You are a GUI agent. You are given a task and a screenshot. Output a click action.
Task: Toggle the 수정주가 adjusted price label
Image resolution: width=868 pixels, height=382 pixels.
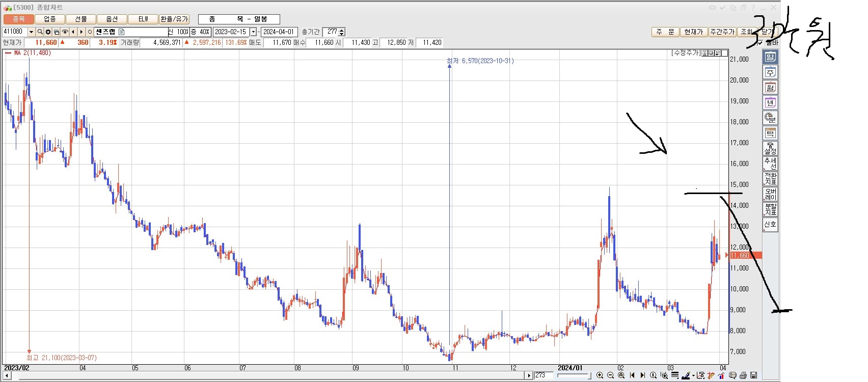(x=686, y=53)
